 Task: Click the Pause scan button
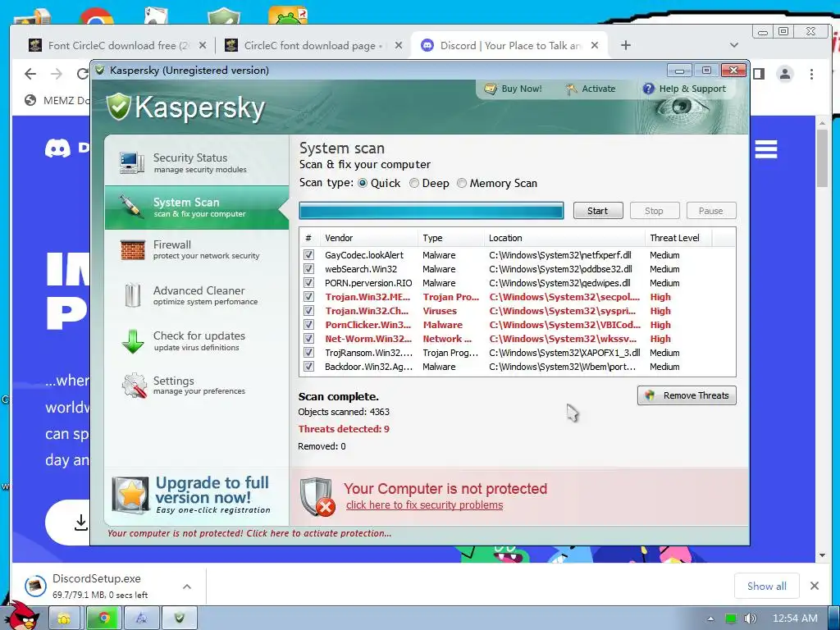point(711,211)
